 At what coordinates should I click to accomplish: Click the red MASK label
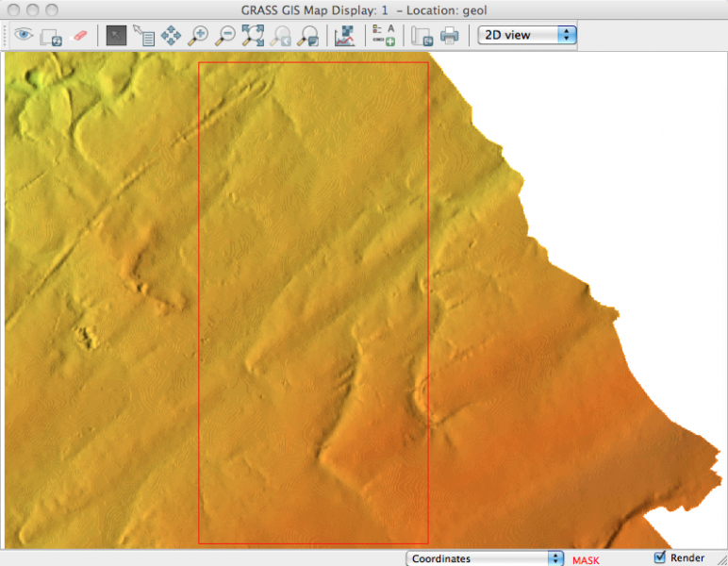585,560
